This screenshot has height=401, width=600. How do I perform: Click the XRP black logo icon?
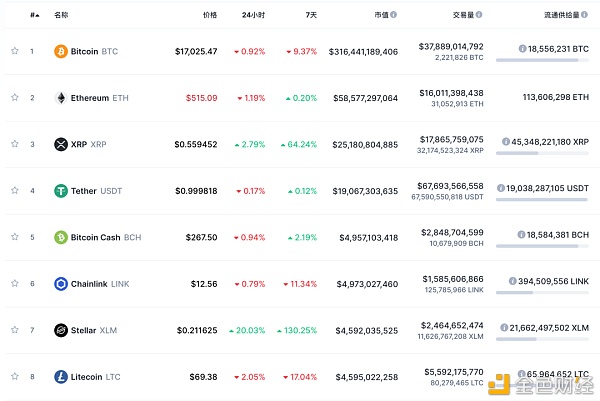[x=61, y=144]
